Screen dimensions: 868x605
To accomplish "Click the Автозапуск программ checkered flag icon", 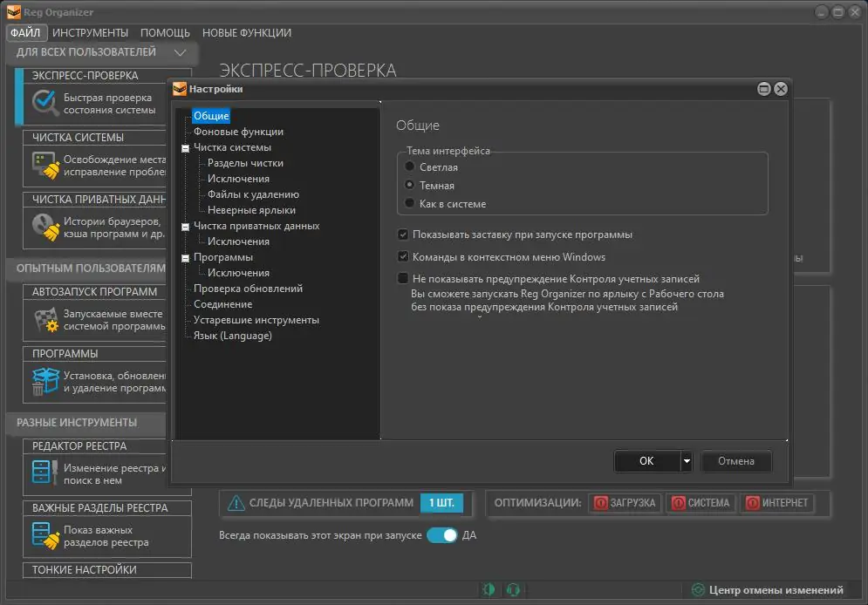I will click(44, 319).
